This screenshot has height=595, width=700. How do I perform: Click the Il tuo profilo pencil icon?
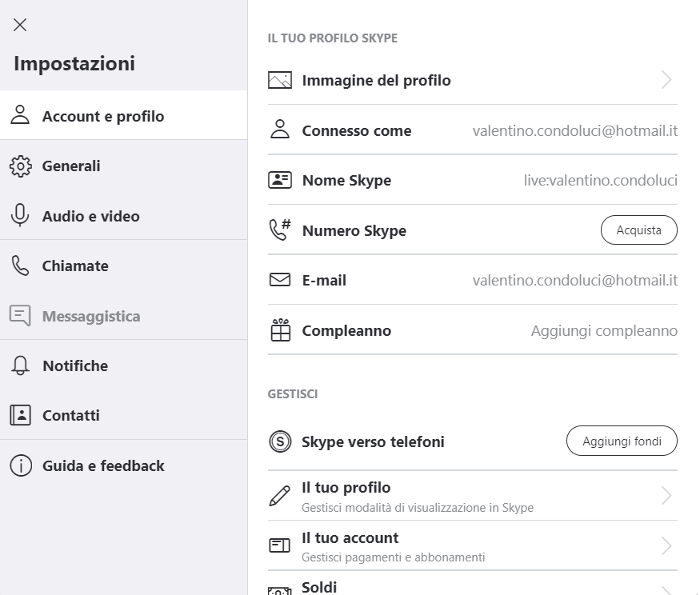(280, 496)
